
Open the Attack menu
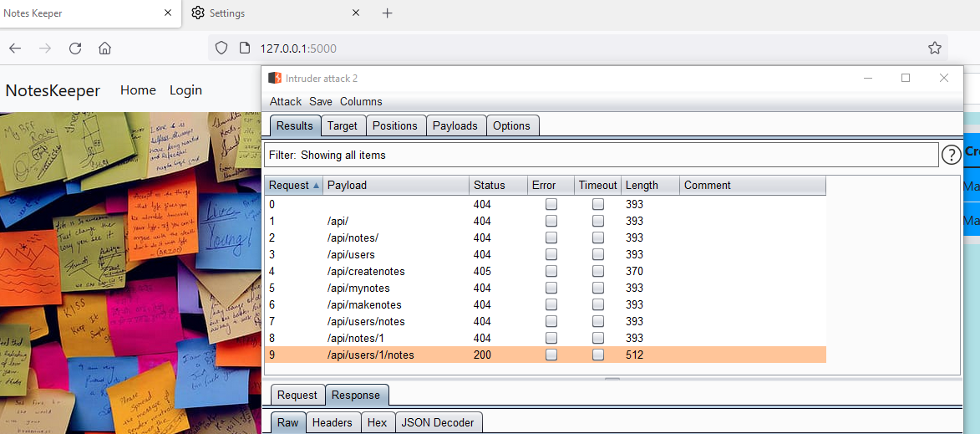point(286,102)
